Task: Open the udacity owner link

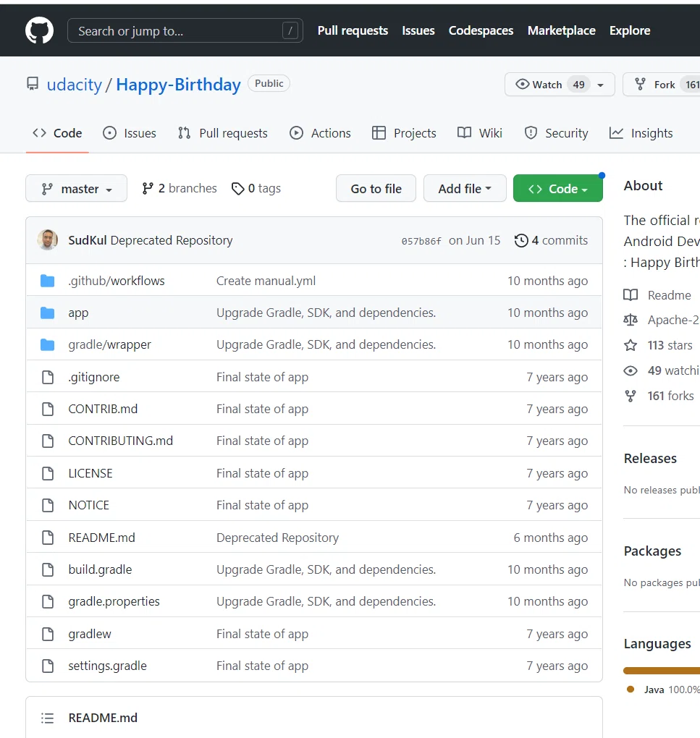Action: click(75, 85)
